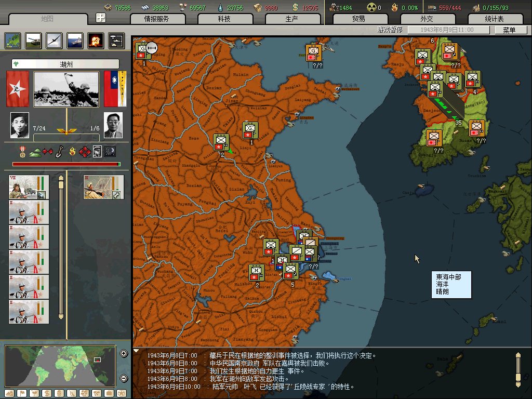Screen dimensions: 532x399
Task: Click the 湖州 province name field
Action: click(66, 64)
